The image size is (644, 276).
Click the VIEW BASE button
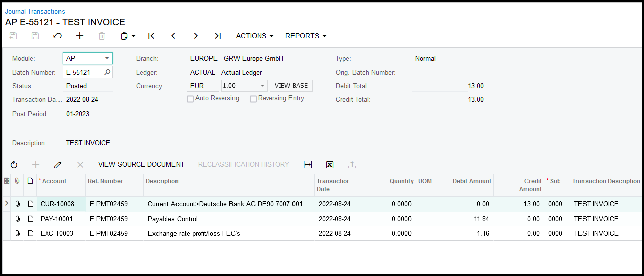coord(291,86)
